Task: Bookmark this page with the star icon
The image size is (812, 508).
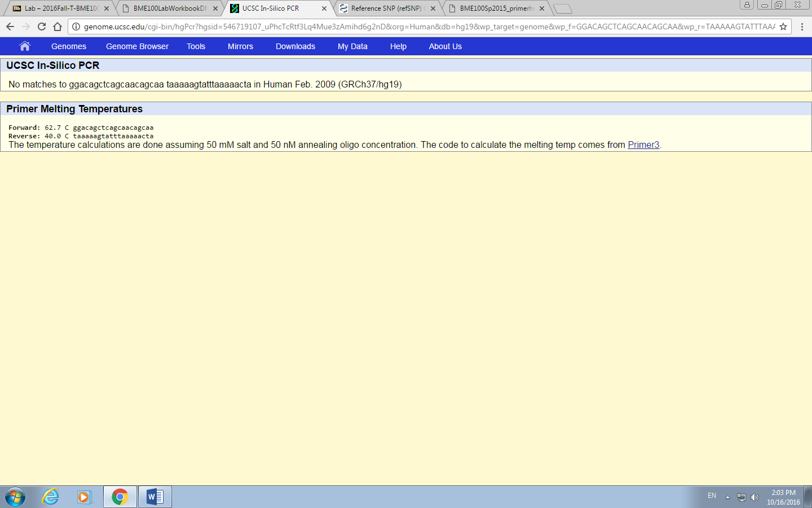Action: coord(783,27)
